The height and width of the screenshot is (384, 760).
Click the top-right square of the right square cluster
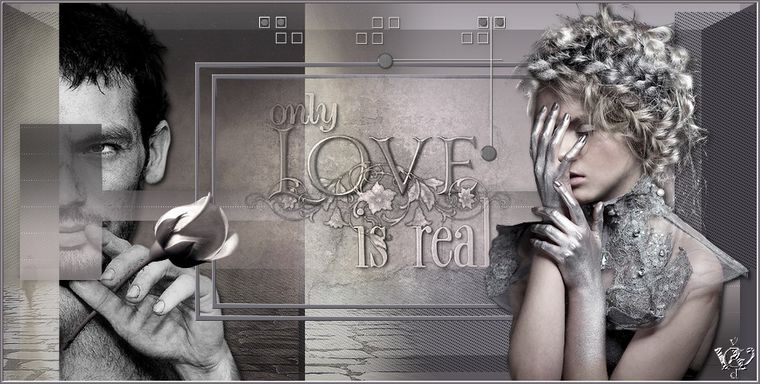point(499,22)
